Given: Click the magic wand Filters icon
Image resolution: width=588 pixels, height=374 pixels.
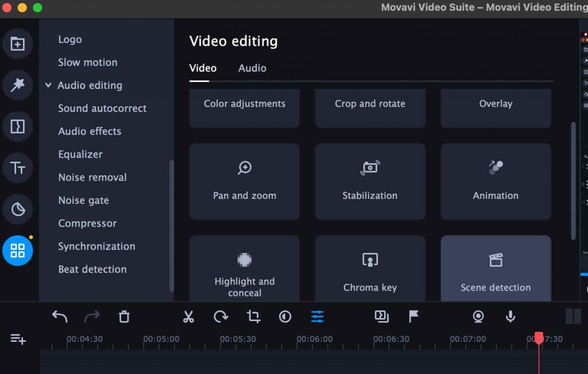Looking at the screenshot, I should pos(18,85).
